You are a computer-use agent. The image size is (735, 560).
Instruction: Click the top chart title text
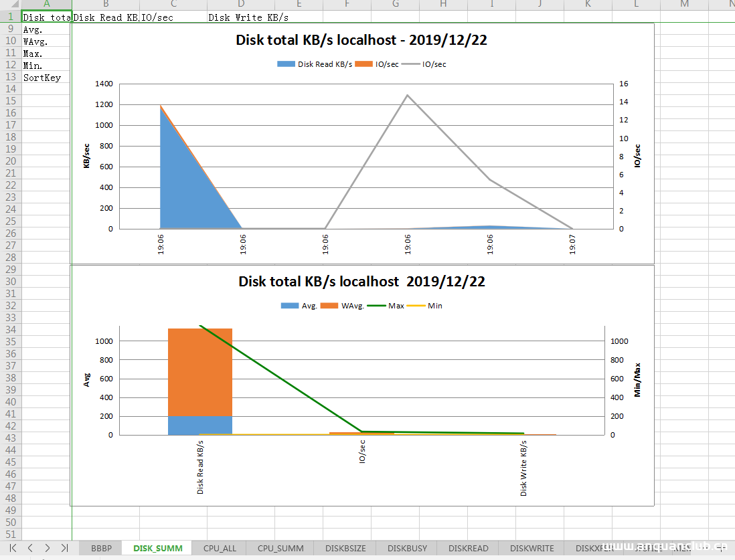click(361, 40)
